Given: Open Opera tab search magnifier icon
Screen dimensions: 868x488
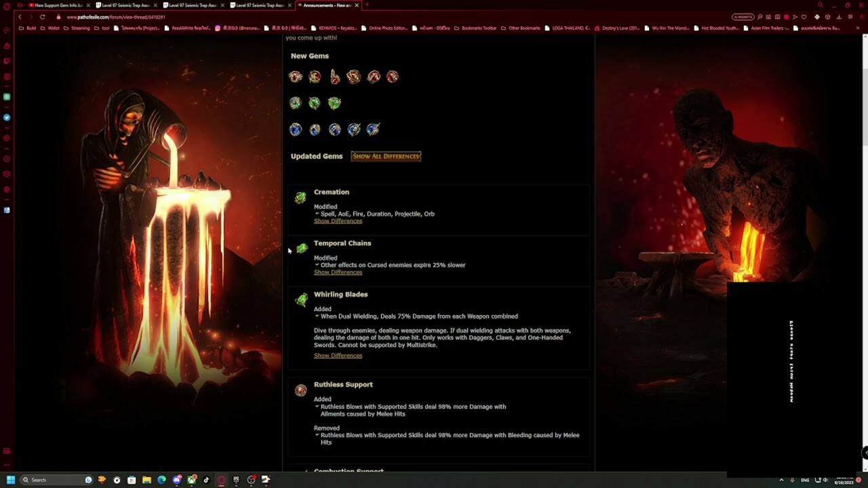Looking at the screenshot, I should 820,5.
